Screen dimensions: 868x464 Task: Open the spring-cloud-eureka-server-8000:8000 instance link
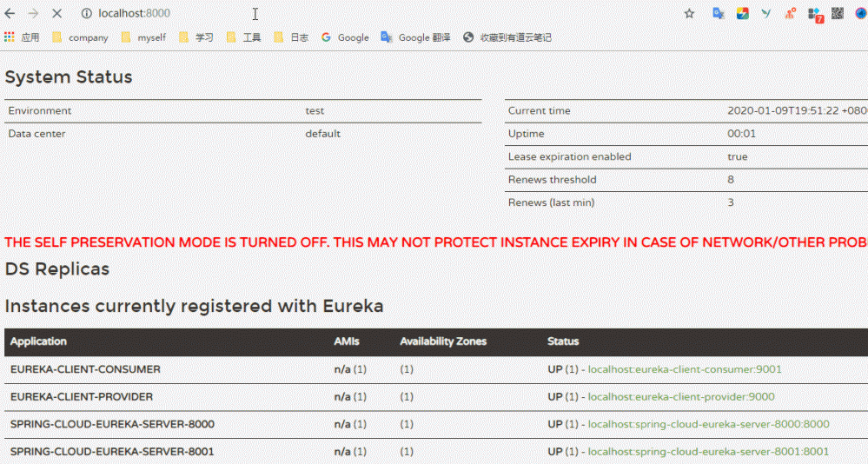pos(709,424)
